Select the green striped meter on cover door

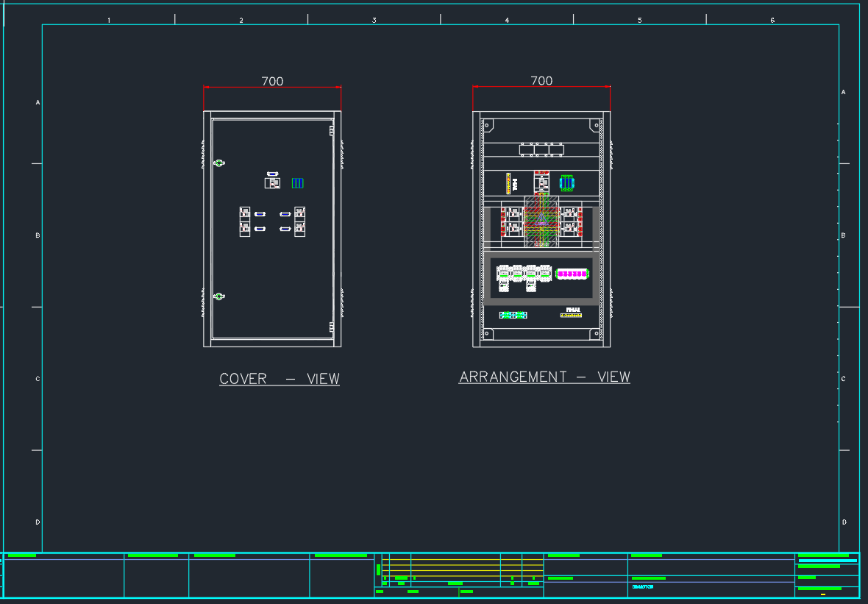point(297,183)
